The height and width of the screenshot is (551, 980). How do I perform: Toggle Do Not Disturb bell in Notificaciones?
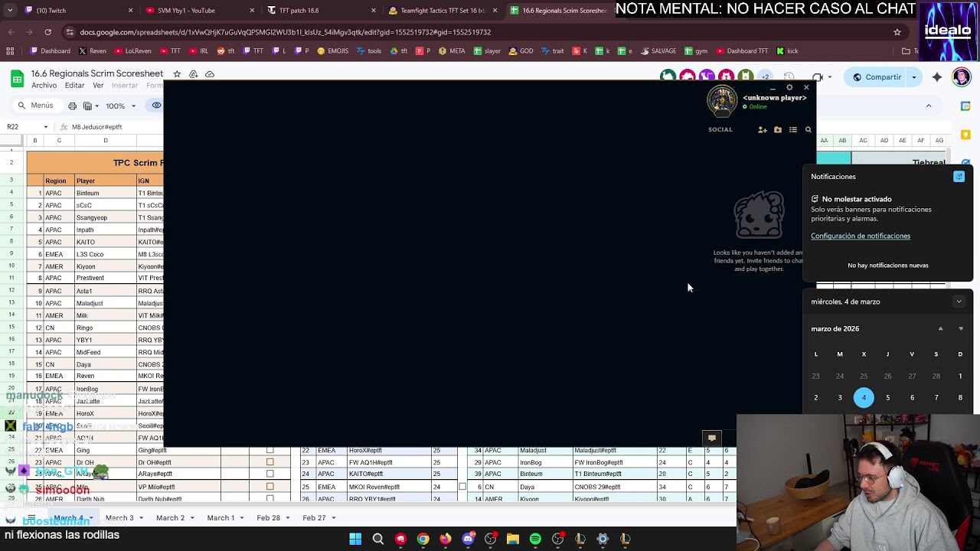(x=959, y=177)
